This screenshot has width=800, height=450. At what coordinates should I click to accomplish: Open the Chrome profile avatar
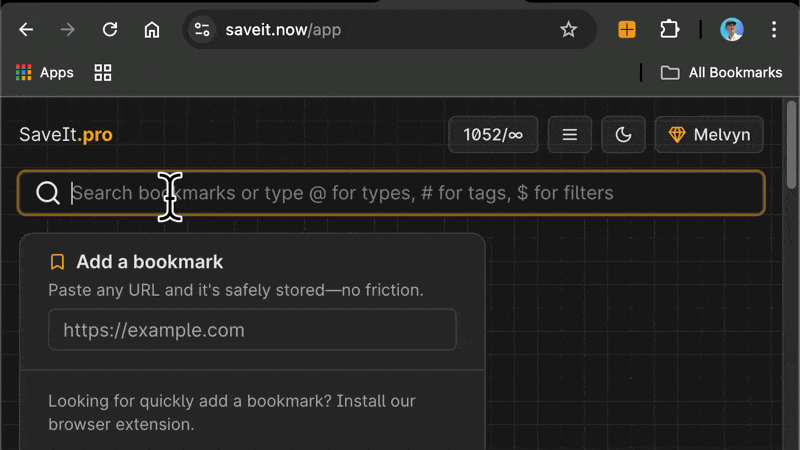coord(732,30)
